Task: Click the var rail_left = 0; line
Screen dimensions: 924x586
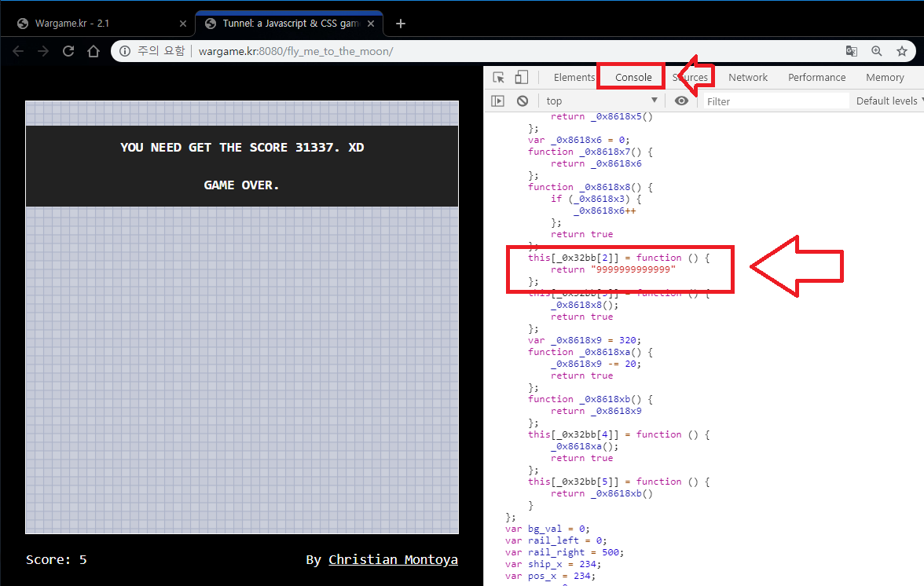Action: (555, 540)
